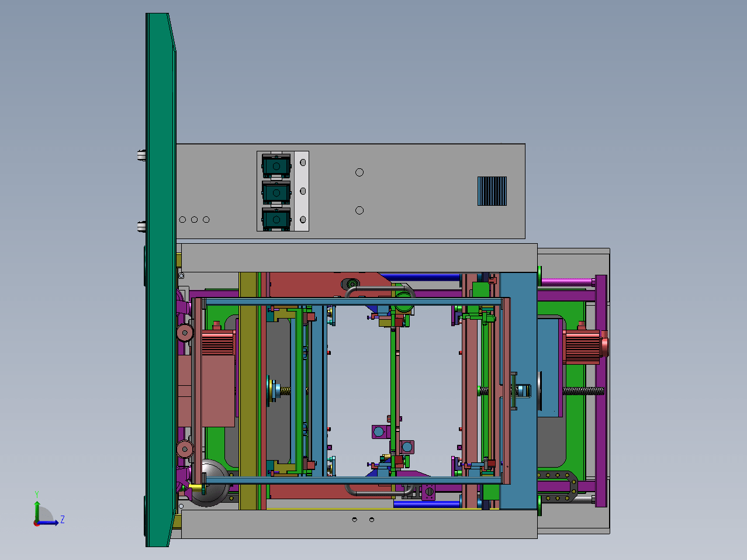Select the threaded lead screw on the right
747x560 pixels.
(x=583, y=390)
